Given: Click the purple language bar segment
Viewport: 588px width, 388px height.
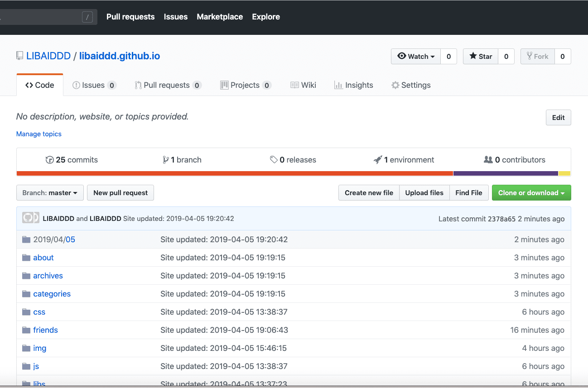Looking at the screenshot, I should 506,173.
